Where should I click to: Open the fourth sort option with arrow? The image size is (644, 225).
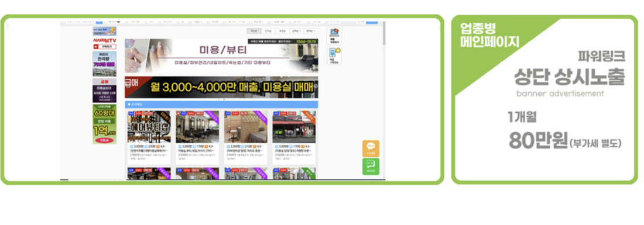(296, 31)
